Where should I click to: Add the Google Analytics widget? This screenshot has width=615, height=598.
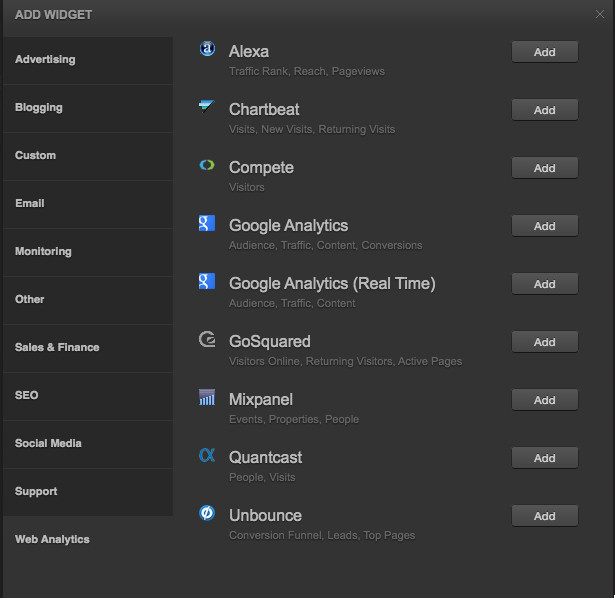(544, 226)
